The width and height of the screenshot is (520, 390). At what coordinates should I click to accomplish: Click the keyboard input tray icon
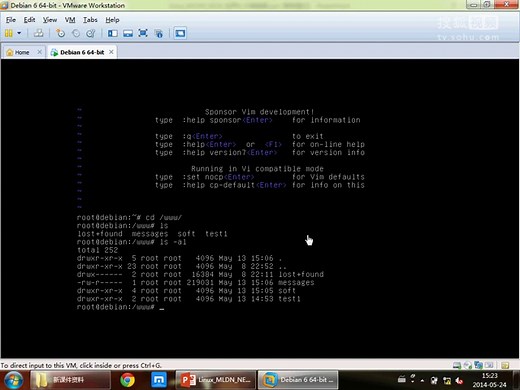click(x=402, y=379)
